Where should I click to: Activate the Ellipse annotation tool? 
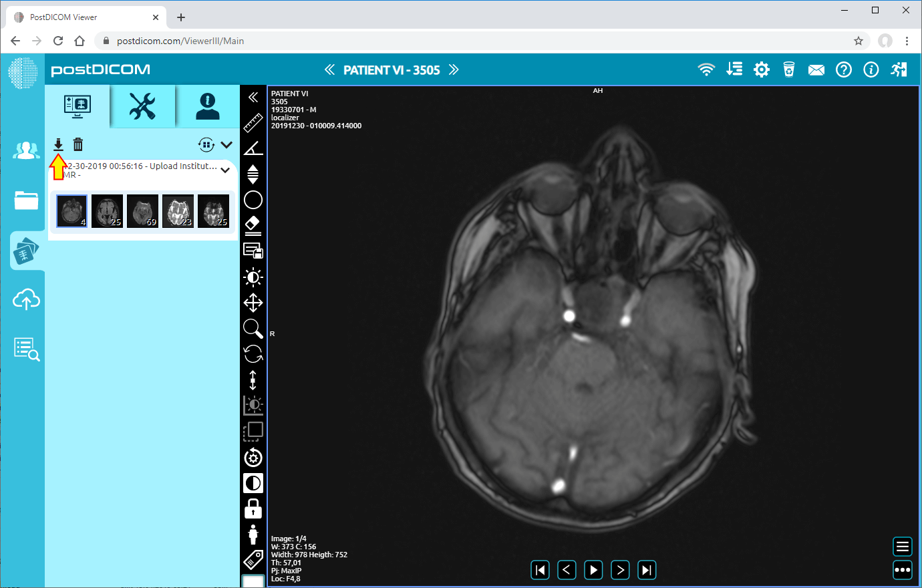253,200
